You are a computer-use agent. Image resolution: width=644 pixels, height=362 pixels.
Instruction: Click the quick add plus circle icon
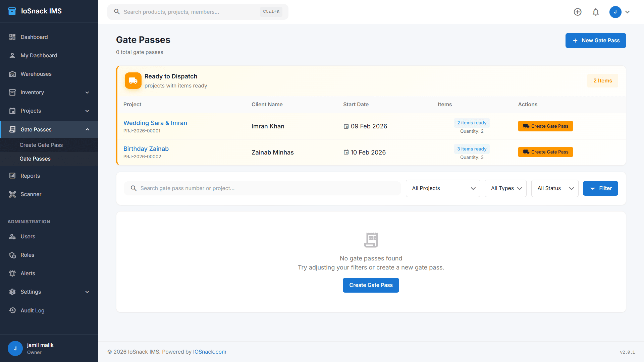[578, 12]
